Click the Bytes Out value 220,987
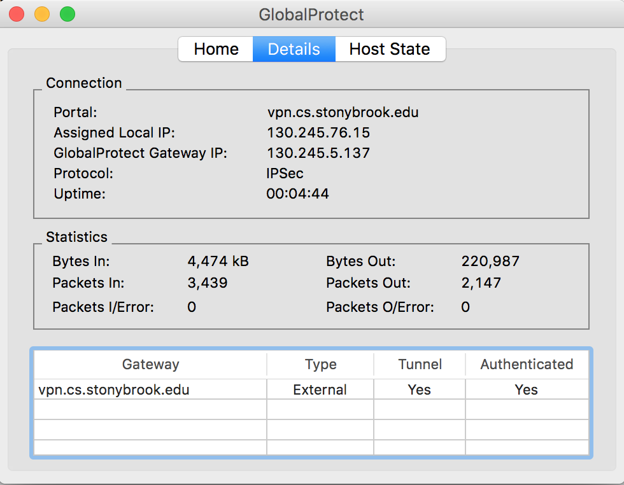This screenshot has height=485, width=624. click(490, 261)
